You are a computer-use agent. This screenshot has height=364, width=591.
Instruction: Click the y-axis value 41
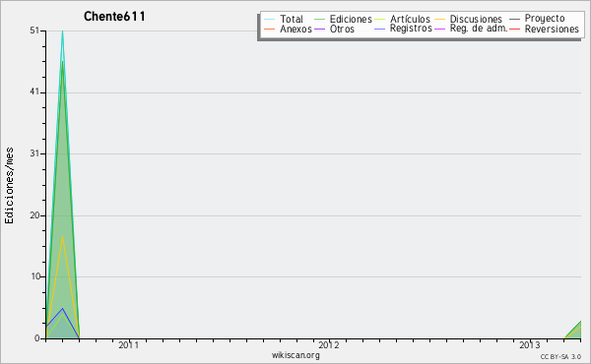point(34,91)
